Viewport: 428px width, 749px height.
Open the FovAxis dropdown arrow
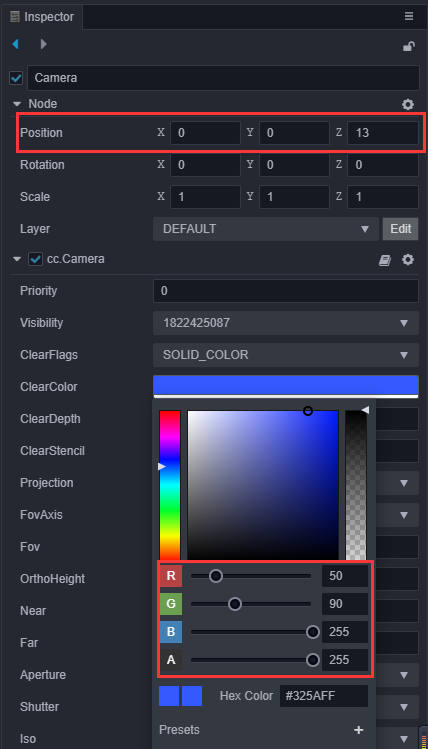coord(404,515)
